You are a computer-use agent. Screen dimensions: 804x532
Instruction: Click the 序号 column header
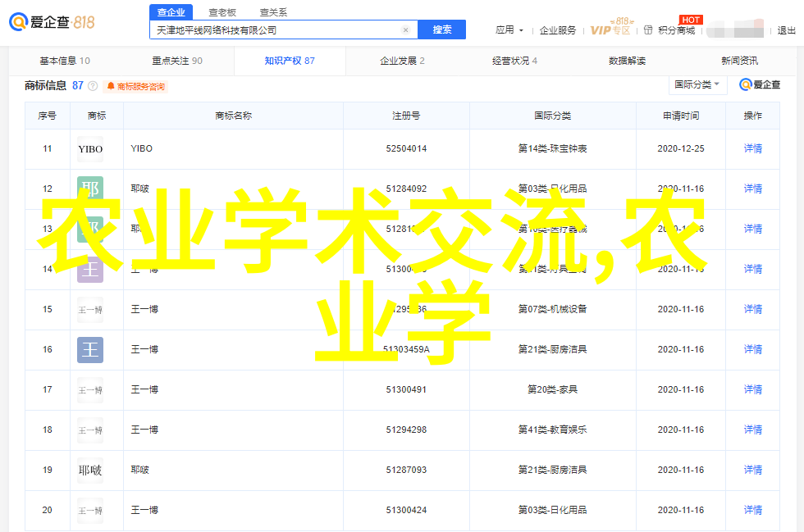[48, 116]
